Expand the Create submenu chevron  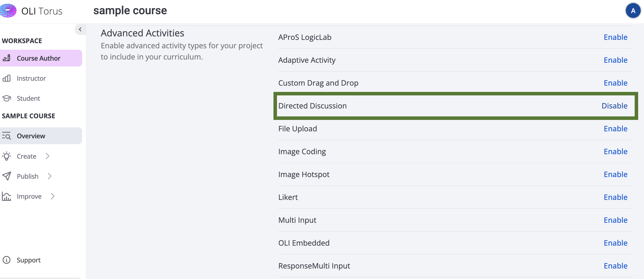click(48, 156)
